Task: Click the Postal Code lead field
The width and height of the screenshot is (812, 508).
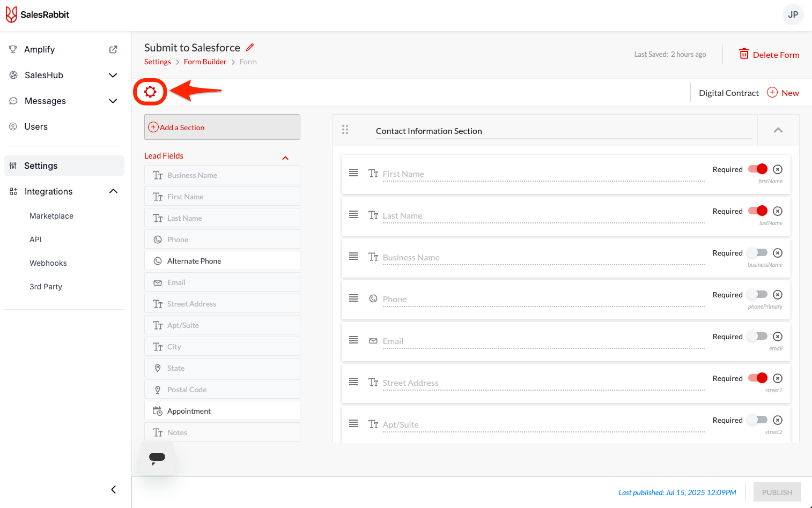Action: (222, 390)
